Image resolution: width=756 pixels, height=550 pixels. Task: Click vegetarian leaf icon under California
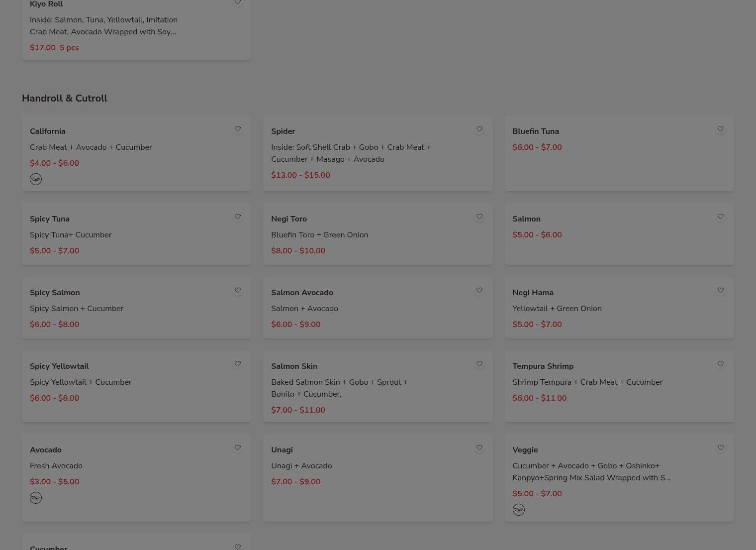point(36,179)
